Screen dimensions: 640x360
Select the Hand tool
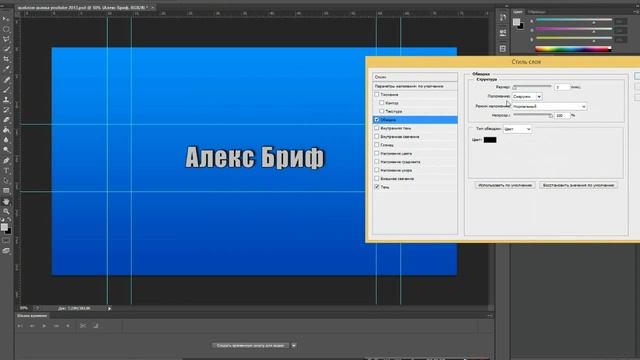point(6,202)
